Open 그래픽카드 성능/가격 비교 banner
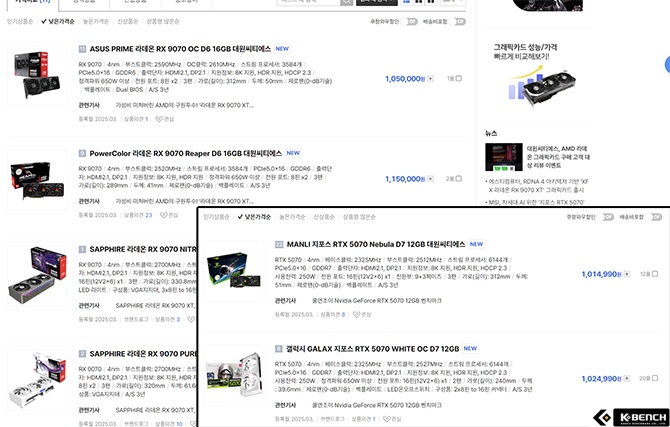The image size is (670, 427). 538,75
